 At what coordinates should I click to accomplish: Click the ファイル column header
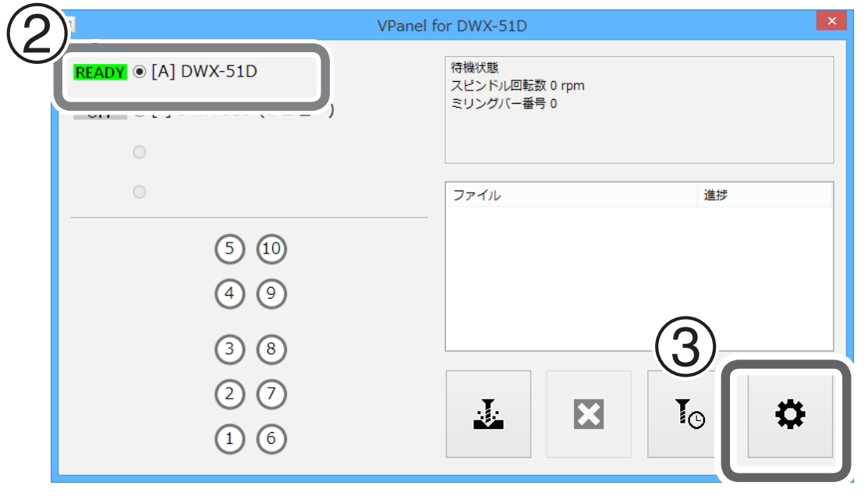point(572,195)
